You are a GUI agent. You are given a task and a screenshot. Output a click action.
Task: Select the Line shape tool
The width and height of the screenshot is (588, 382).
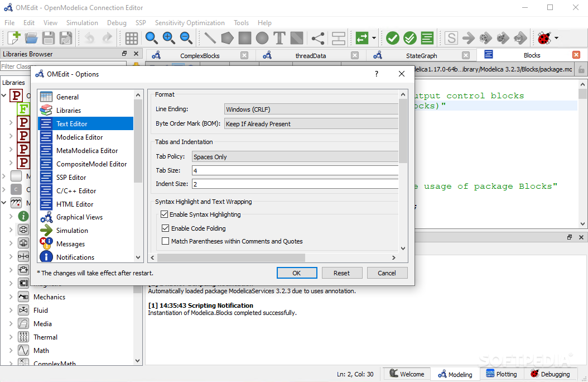(x=210, y=38)
